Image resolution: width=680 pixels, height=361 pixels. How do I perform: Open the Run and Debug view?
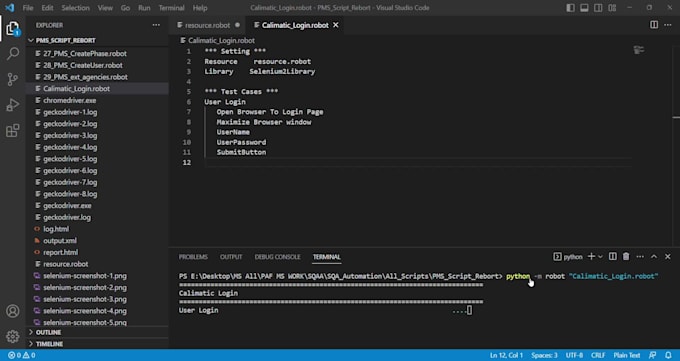[x=13, y=105]
